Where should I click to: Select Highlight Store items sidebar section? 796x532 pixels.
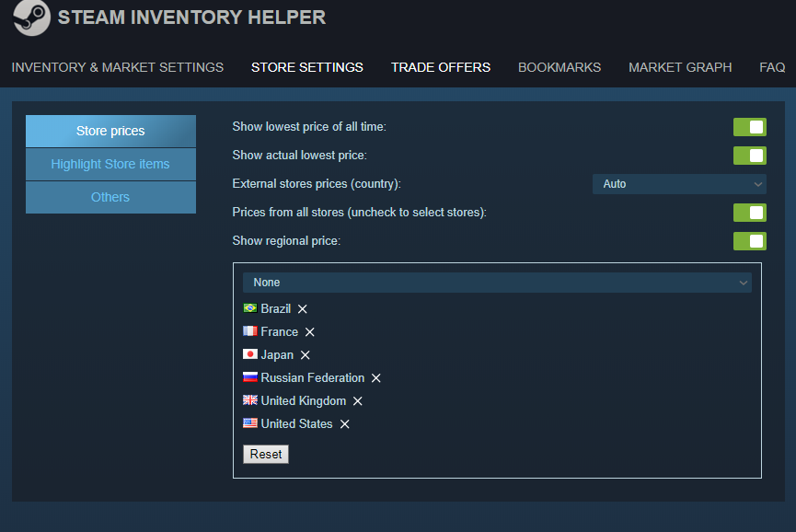pyautogui.click(x=110, y=164)
